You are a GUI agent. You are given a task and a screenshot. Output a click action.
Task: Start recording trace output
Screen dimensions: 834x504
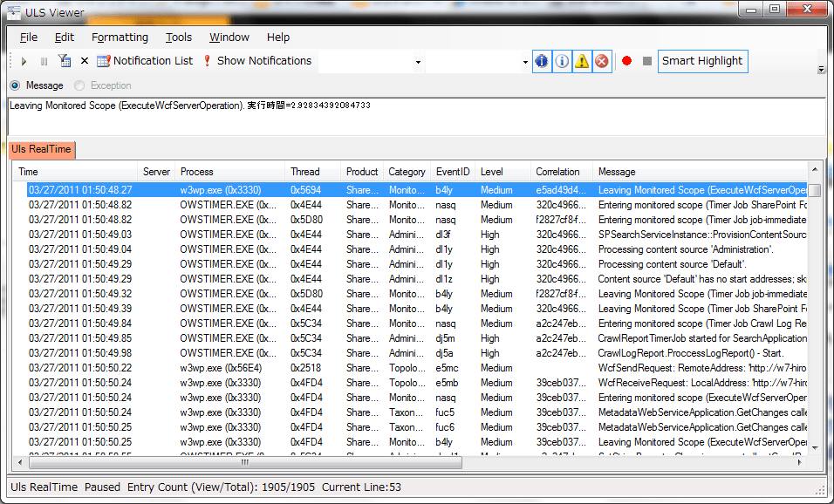point(625,61)
